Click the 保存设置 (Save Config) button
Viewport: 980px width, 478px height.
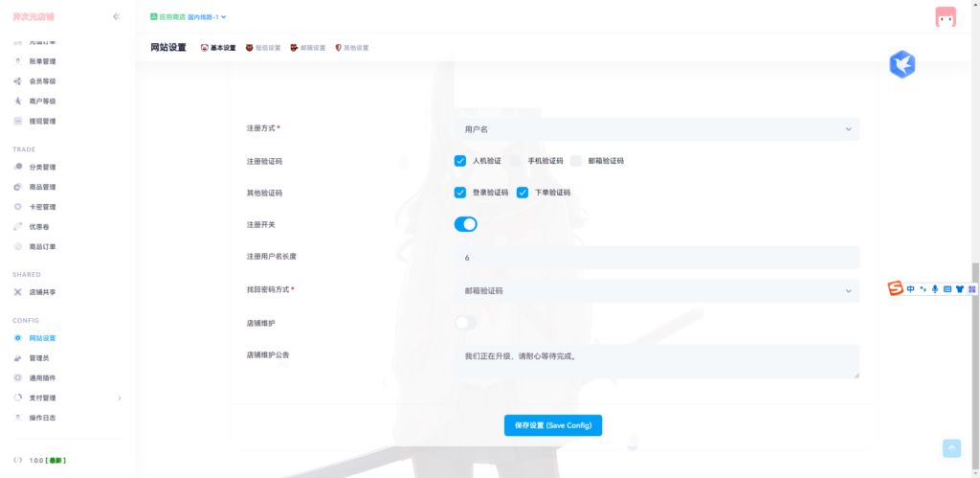[553, 425]
